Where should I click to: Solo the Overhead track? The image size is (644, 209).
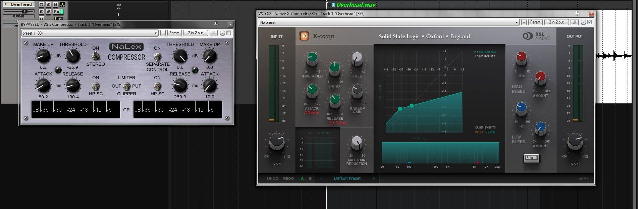point(48,5)
